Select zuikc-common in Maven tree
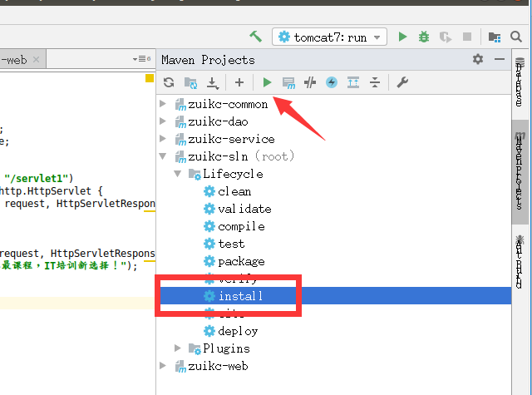Viewport: 532px width, 395px height. click(228, 104)
